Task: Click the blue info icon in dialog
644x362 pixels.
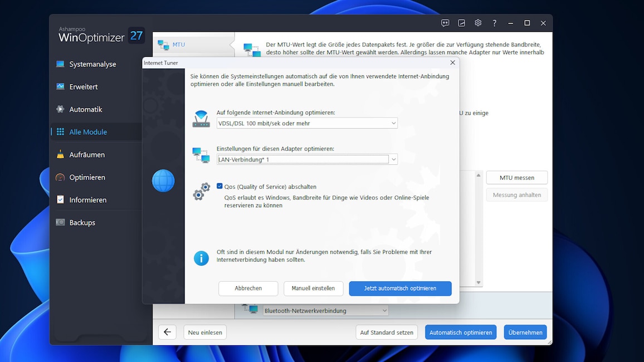Action: click(201, 258)
